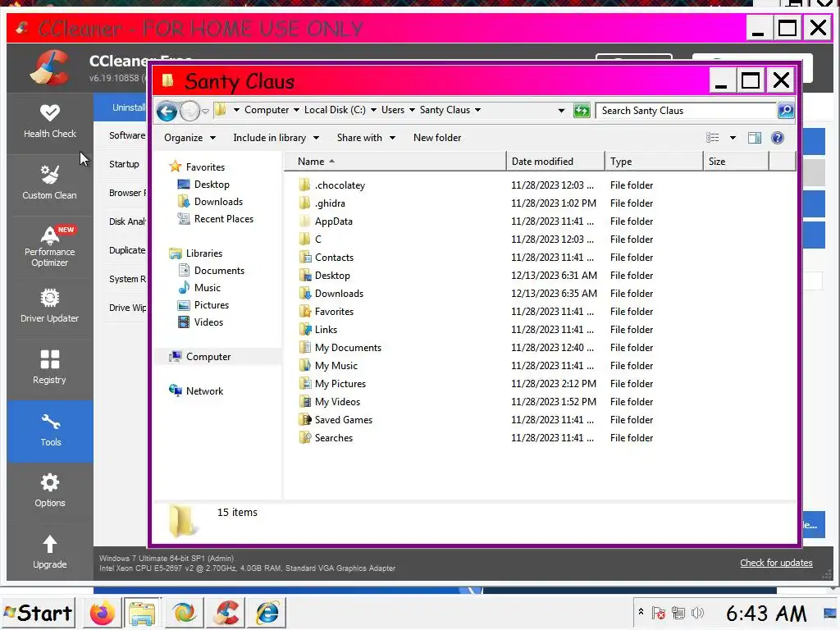Sort by the Date modified column
The width and height of the screenshot is (840, 630).
[555, 162]
